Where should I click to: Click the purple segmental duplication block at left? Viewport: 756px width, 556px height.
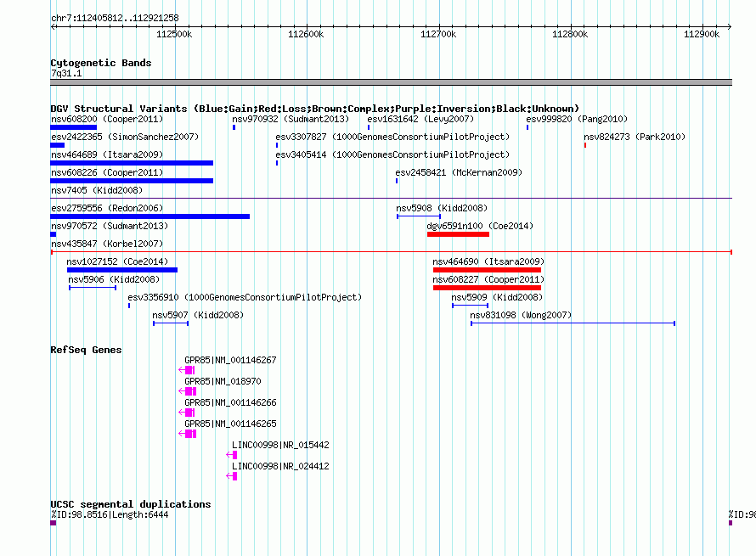[x=54, y=523]
